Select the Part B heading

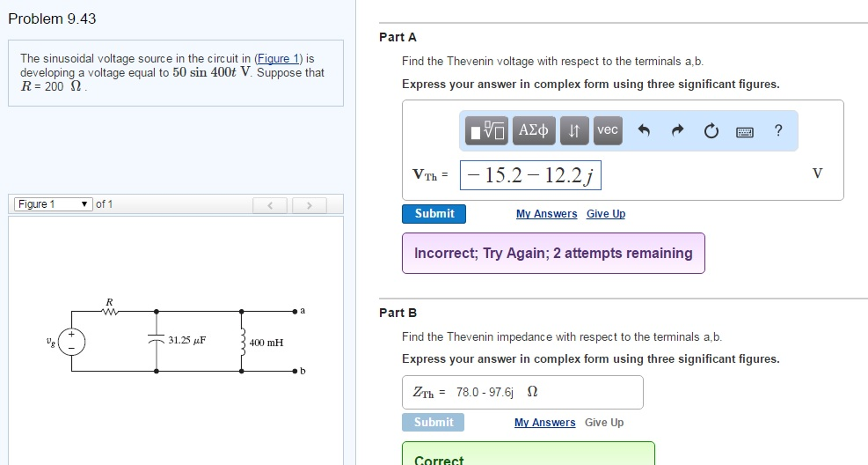click(x=398, y=313)
